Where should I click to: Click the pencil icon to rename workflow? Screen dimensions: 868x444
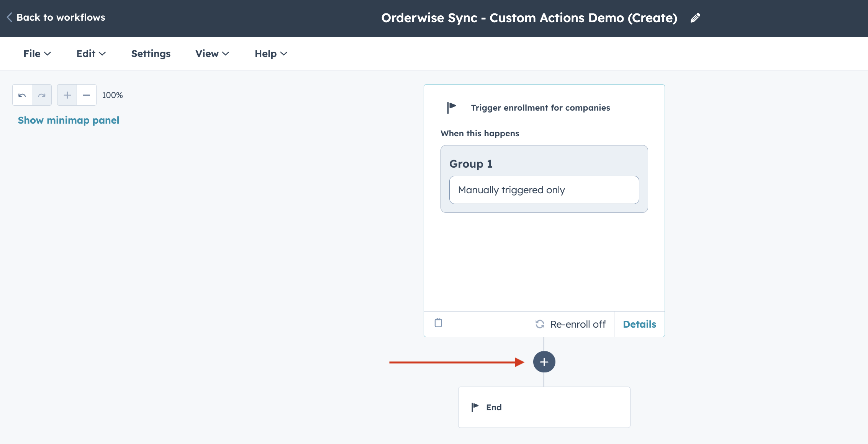click(695, 18)
